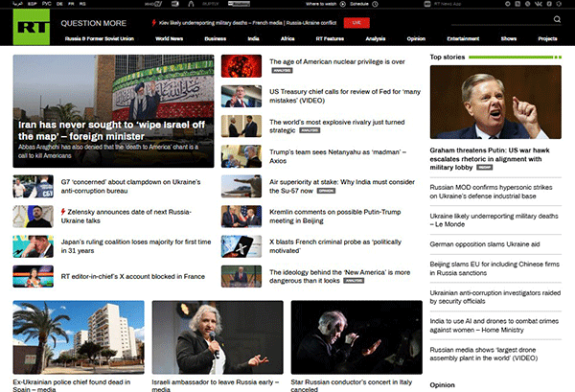Open 'age of American nuclear privilege' article
The image size is (575, 392).
point(337,61)
